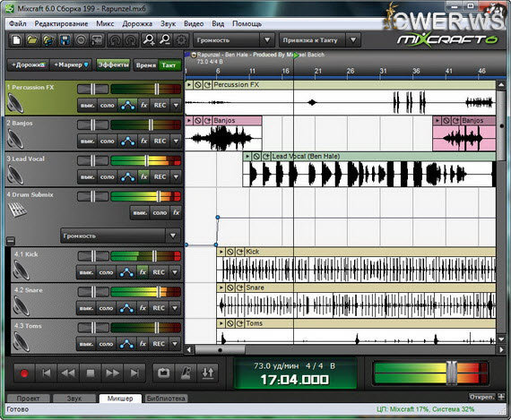Open Toms track options arrow

click(x=175, y=344)
